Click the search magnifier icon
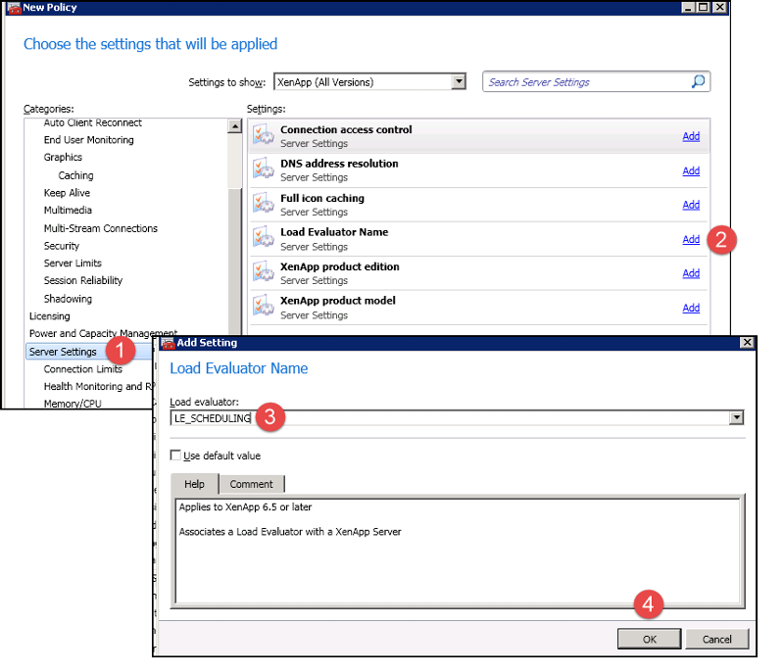This screenshot has width=784, height=672. tap(698, 81)
